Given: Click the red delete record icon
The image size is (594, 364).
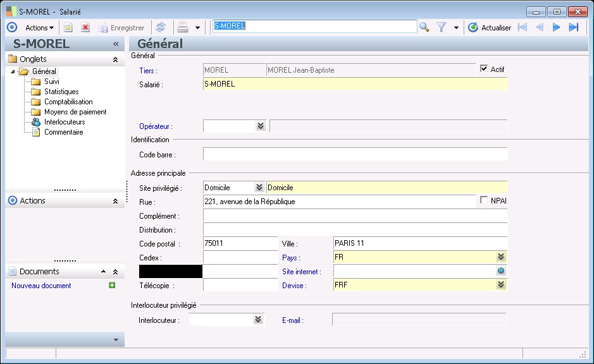Looking at the screenshot, I should tap(85, 27).
